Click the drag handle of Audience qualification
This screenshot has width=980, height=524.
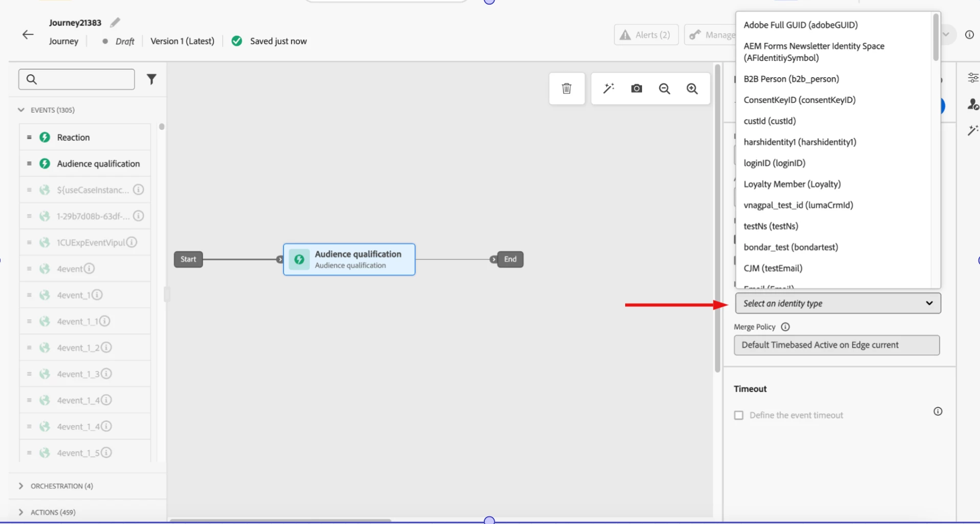tap(29, 164)
